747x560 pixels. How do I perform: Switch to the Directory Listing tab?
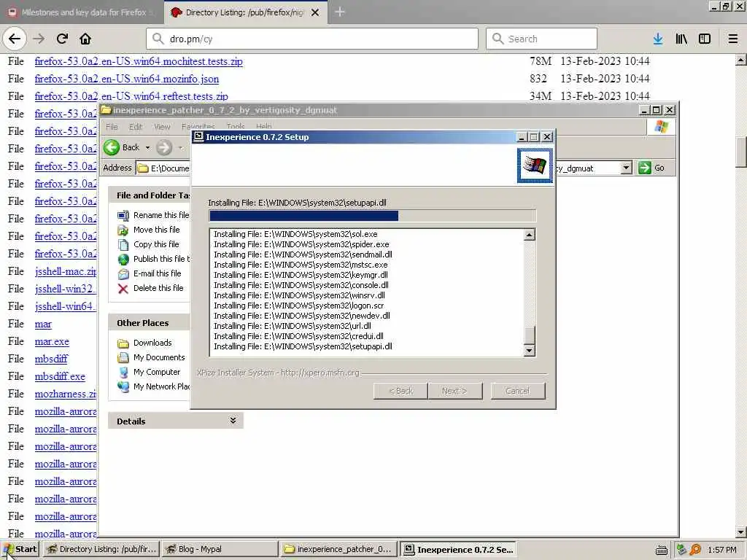(244, 12)
